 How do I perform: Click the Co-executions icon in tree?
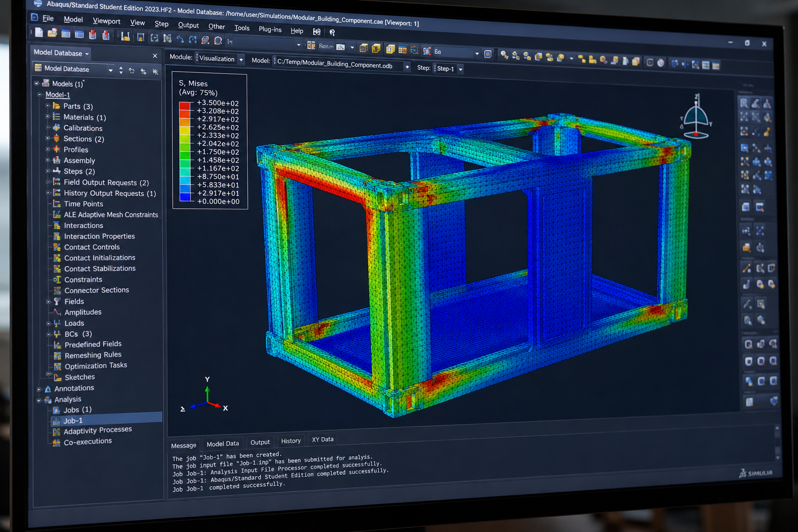click(x=57, y=443)
